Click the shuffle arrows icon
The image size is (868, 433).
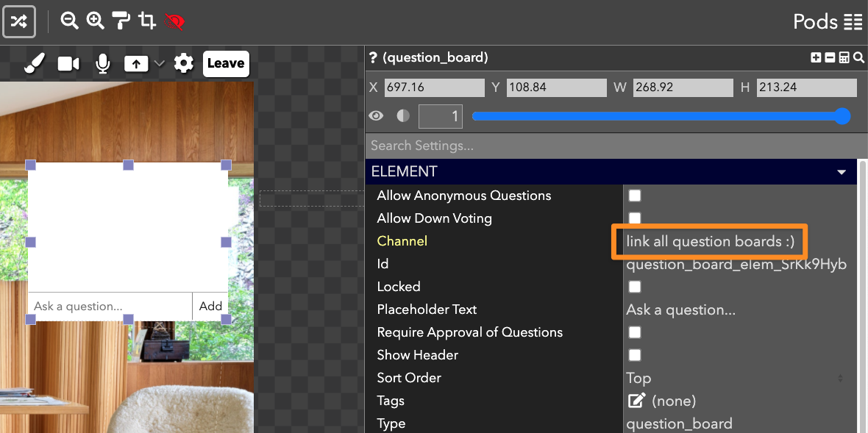pyautogui.click(x=19, y=21)
